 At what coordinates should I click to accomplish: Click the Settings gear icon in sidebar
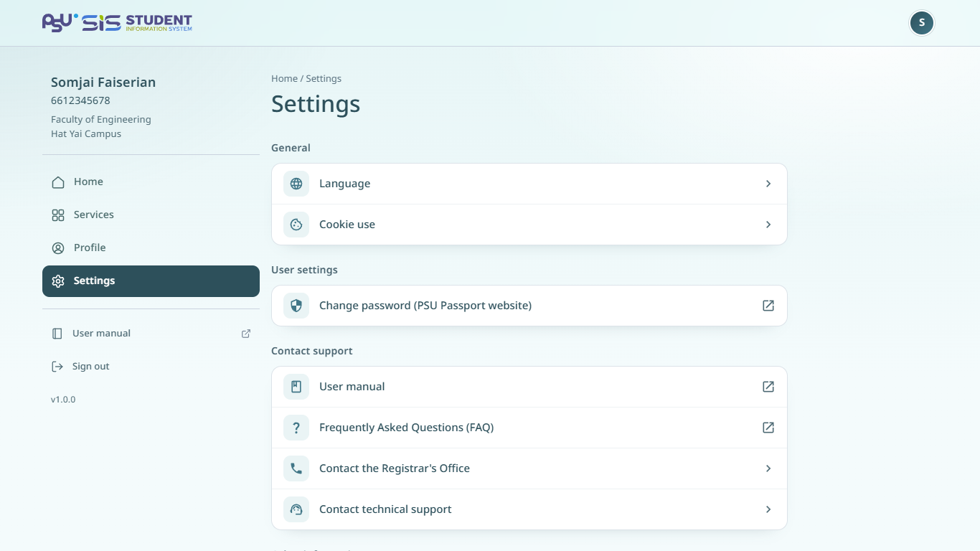(x=58, y=281)
